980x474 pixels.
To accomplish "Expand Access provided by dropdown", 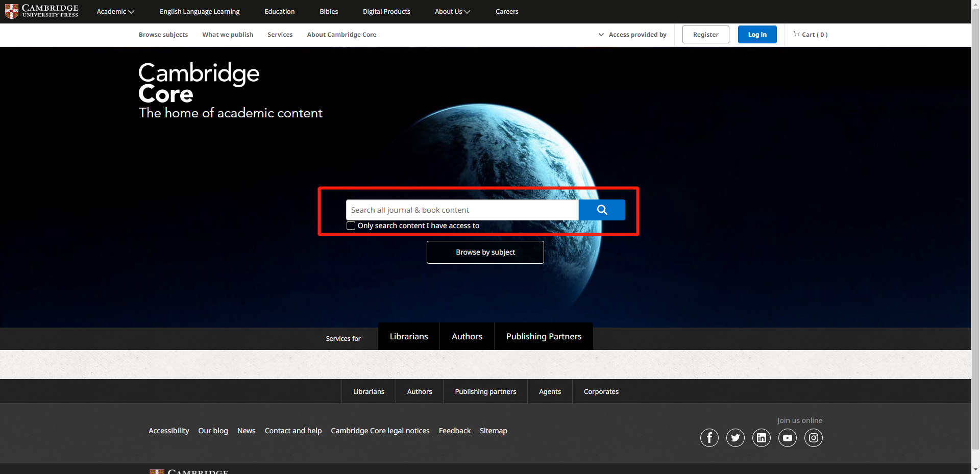I will [632, 34].
